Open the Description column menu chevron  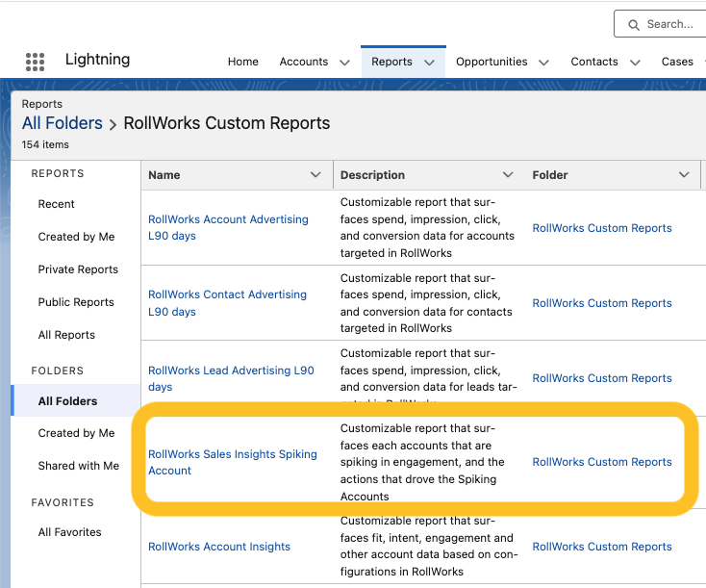(x=508, y=175)
